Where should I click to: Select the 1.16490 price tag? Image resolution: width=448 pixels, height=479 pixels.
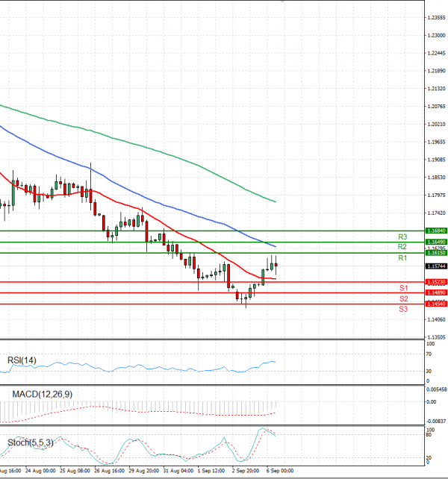(436, 242)
